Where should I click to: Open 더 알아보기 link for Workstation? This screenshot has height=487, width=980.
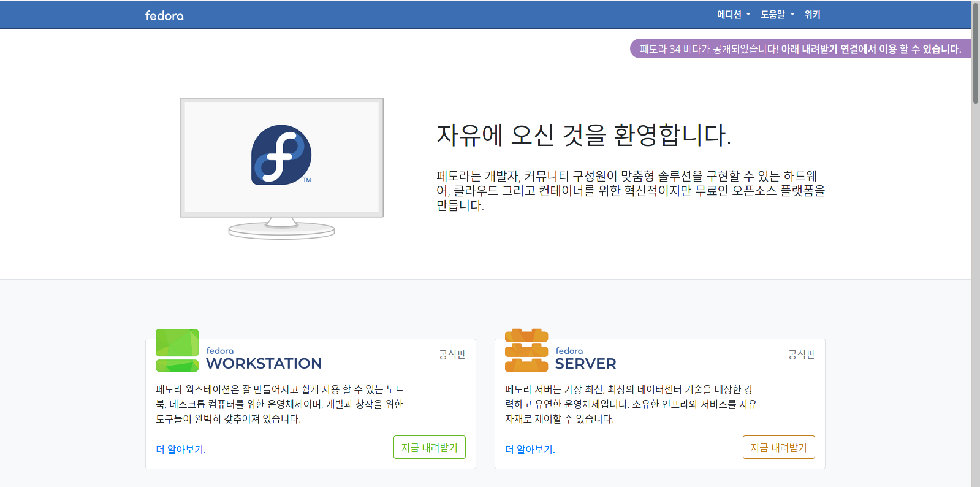181,450
